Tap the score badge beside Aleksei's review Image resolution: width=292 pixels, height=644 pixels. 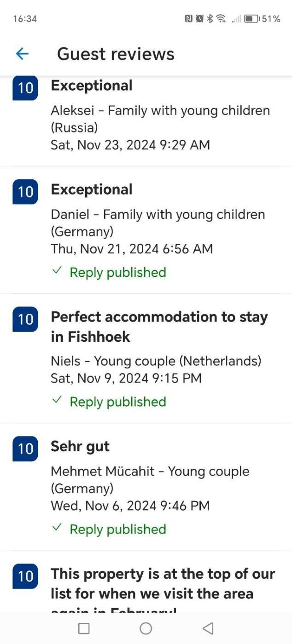click(x=25, y=87)
